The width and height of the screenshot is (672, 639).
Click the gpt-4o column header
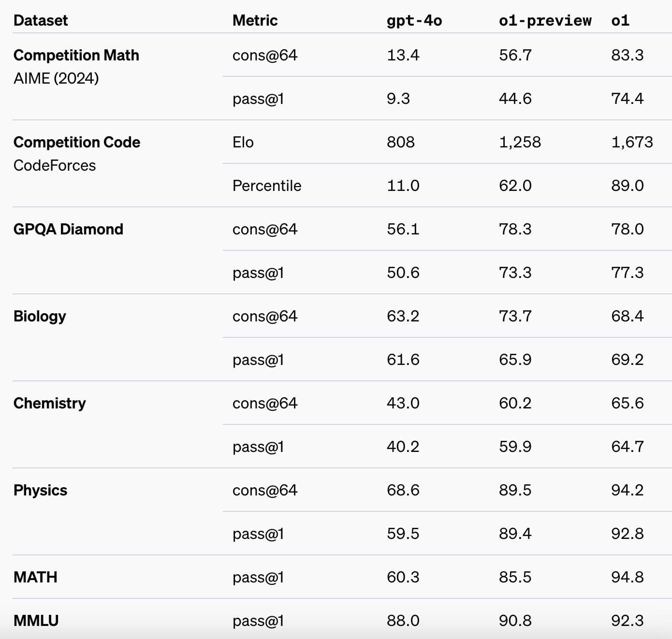pyautogui.click(x=414, y=20)
